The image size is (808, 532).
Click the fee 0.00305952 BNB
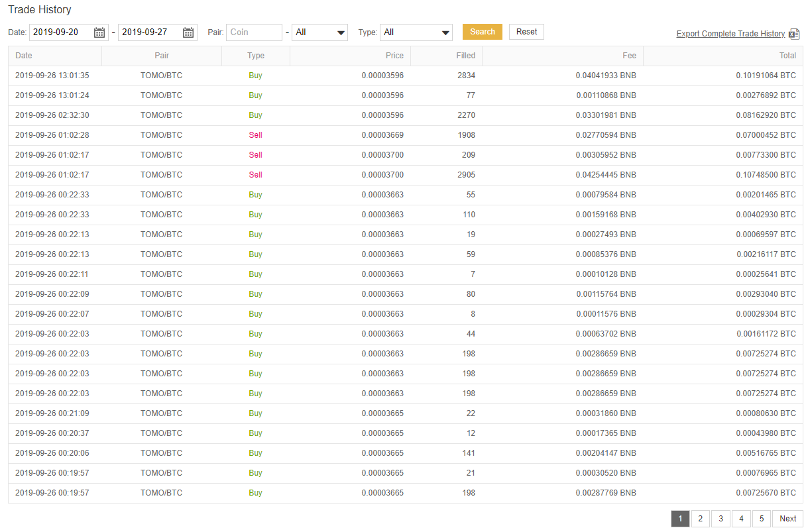click(606, 155)
